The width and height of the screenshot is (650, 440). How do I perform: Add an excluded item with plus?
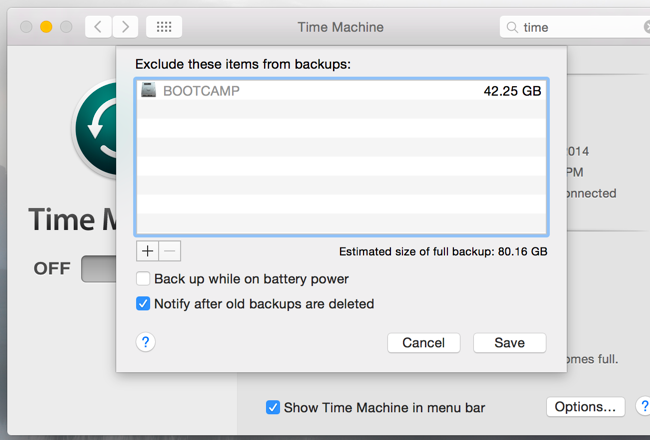tap(147, 251)
